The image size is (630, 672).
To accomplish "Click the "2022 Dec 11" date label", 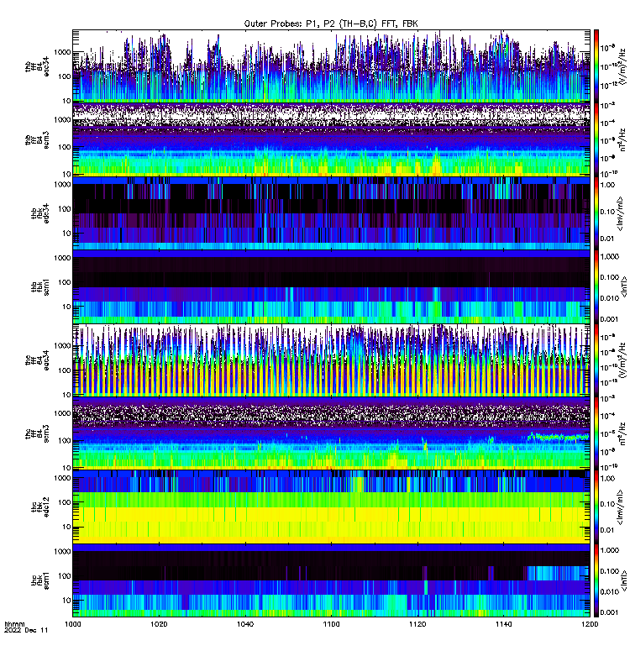I will click(x=26, y=630).
